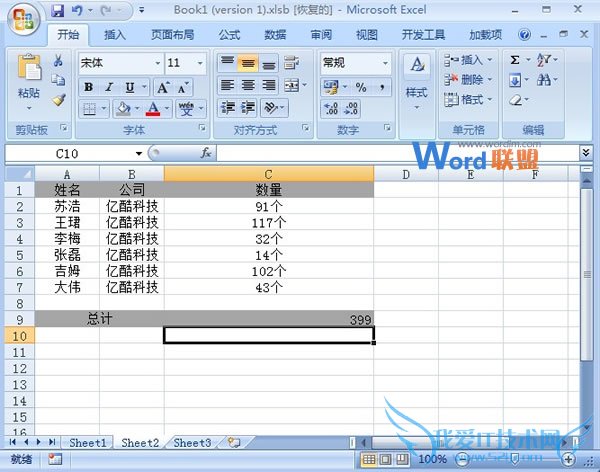This screenshot has width=600, height=472.
Task: Insert function with fx button
Action: pyautogui.click(x=206, y=153)
